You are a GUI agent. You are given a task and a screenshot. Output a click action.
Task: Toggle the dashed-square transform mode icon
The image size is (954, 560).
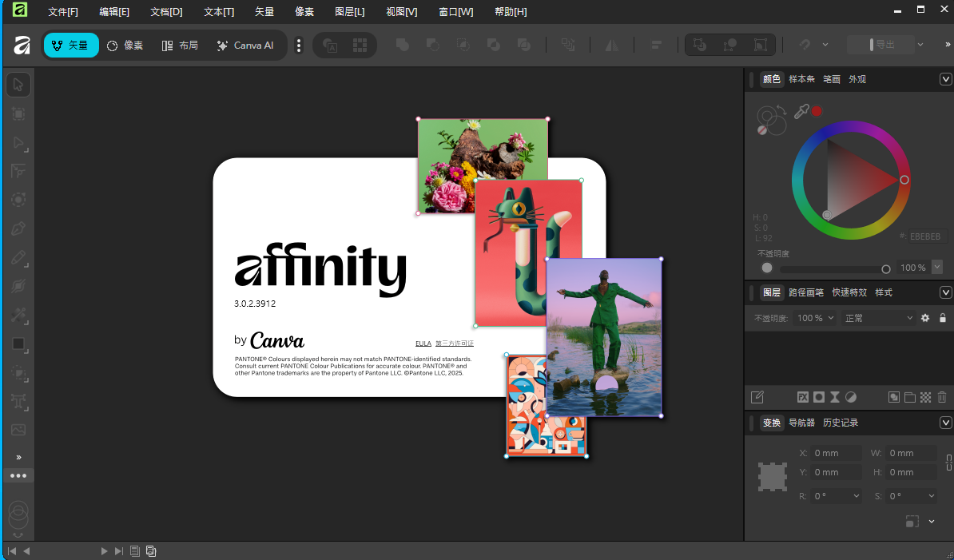[912, 521]
